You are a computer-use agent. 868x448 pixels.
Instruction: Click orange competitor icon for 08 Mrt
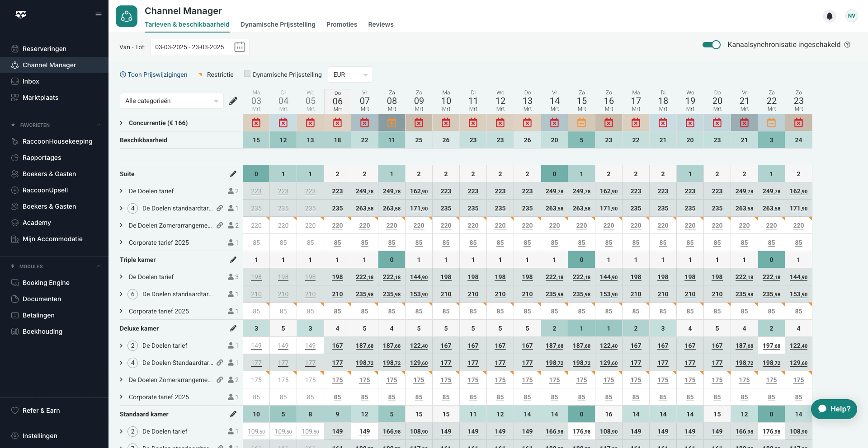tap(392, 123)
